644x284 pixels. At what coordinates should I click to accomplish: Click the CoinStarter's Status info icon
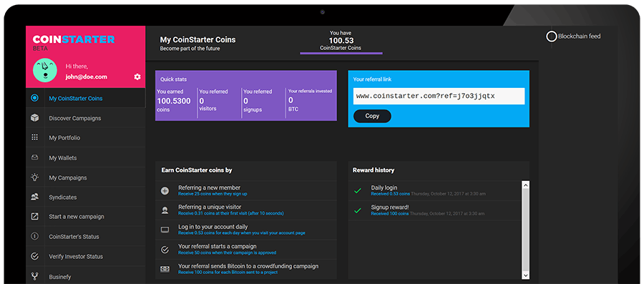tap(34, 236)
